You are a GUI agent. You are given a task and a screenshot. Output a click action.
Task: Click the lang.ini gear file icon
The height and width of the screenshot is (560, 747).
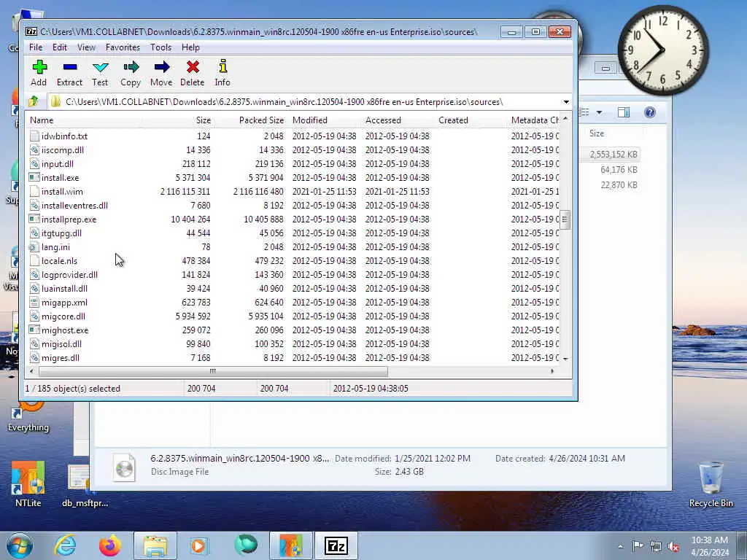[34, 246]
